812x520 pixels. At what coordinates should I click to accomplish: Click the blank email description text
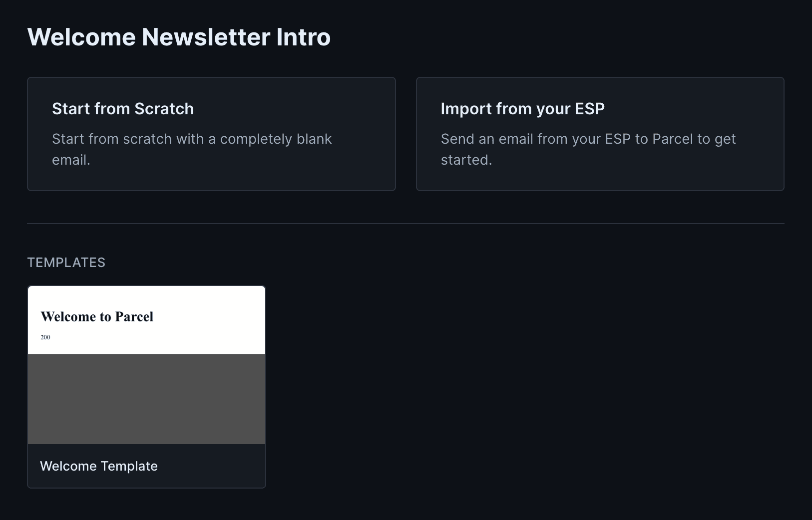point(192,149)
